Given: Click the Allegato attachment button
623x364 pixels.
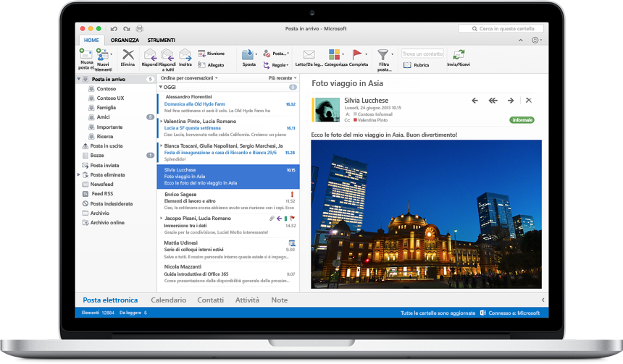Looking at the screenshot, I should coord(212,64).
